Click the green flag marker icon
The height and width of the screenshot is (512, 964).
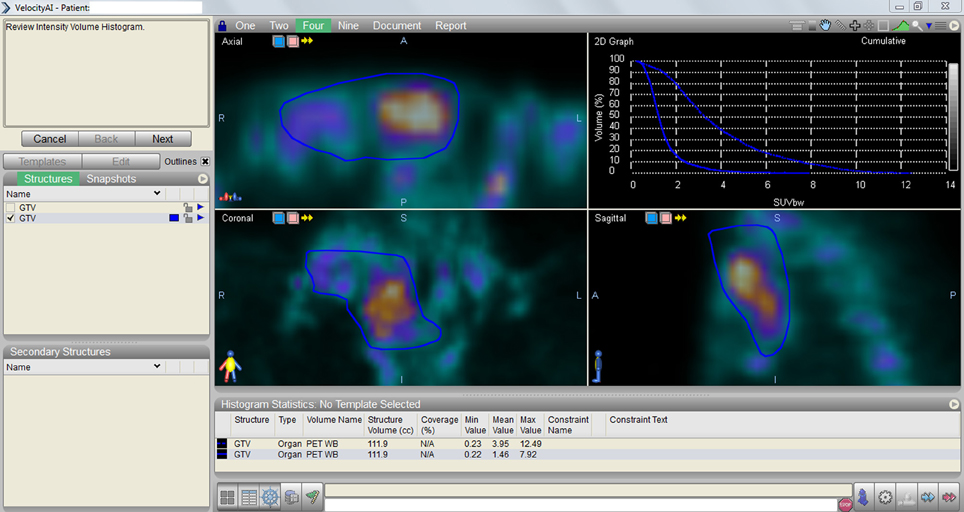(313, 497)
